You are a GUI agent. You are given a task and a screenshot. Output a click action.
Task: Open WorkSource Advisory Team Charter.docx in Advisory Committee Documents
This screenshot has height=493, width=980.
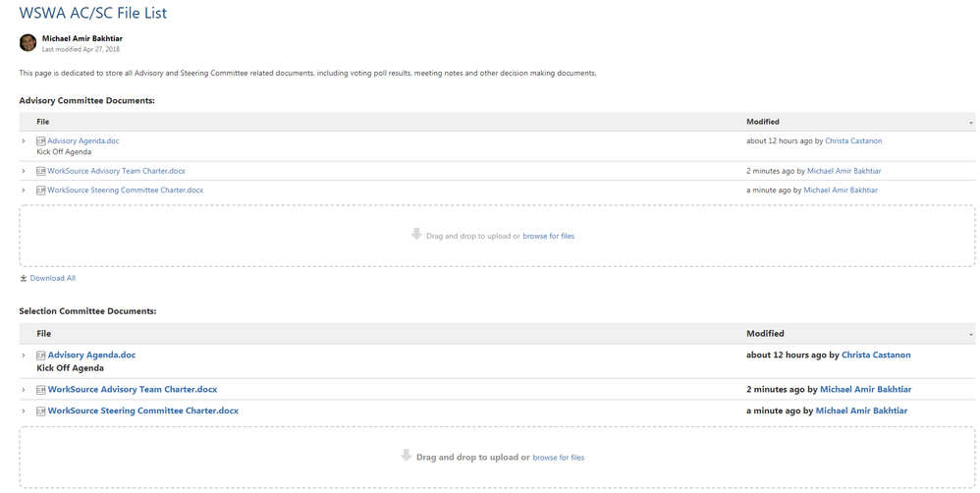tap(116, 171)
